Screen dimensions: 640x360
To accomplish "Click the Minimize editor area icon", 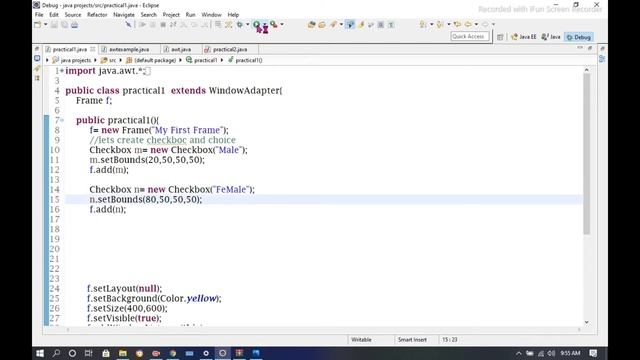I will click(580, 48).
